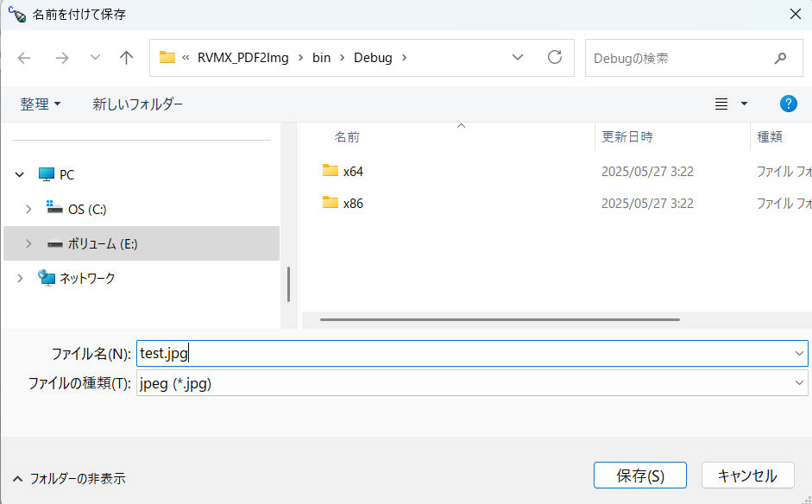This screenshot has width=812, height=504.
Task: Click the Forward navigation arrow
Action: (x=61, y=58)
